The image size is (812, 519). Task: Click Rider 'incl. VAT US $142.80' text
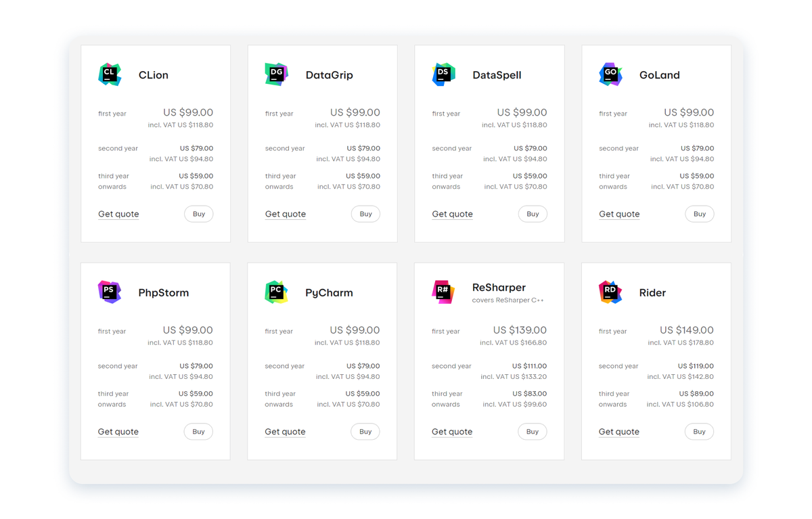[681, 377]
